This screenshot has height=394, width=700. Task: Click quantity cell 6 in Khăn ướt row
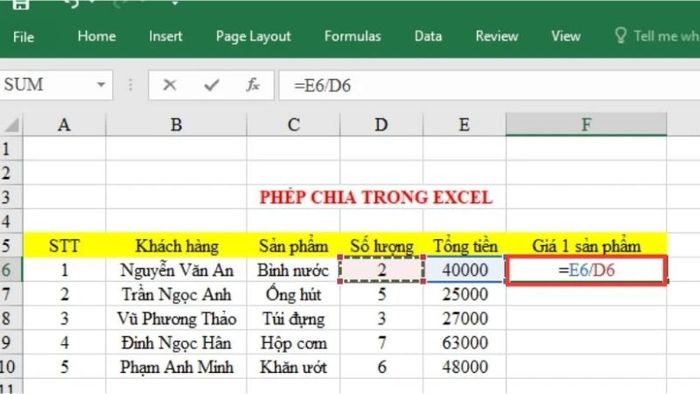click(381, 367)
